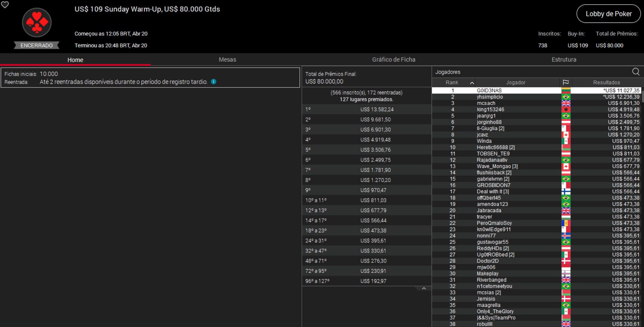The width and height of the screenshot is (644, 327).
Task: Select player jeanjrg1
Action: pos(536,116)
